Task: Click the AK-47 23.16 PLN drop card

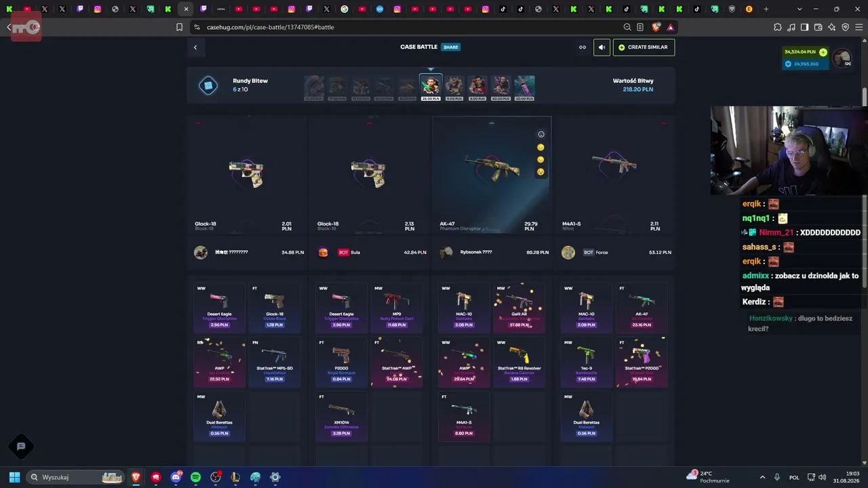Action: (642, 307)
